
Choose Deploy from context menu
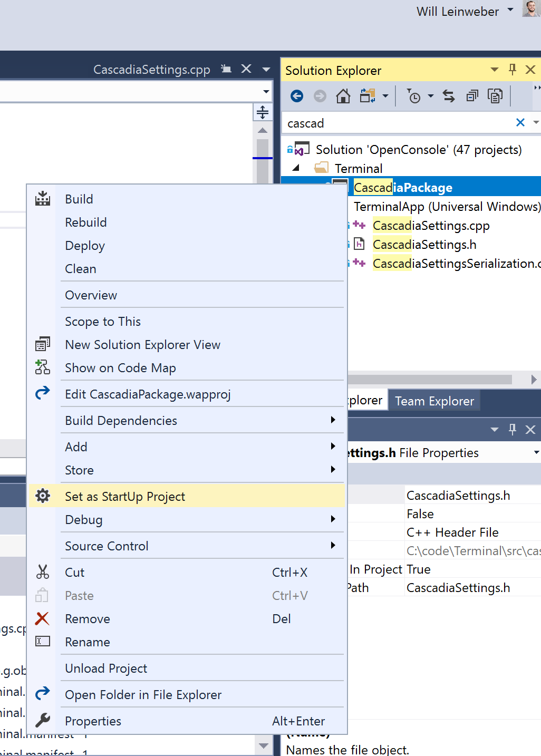pos(187,245)
